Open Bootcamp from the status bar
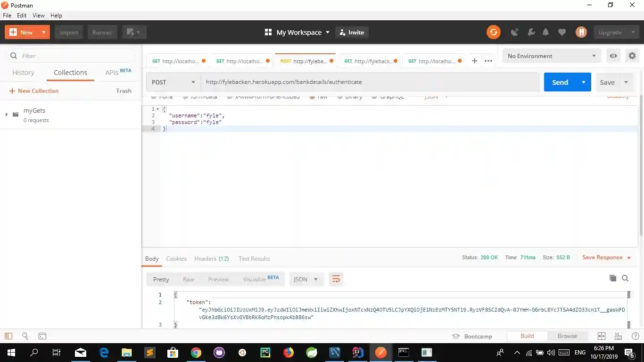The height and width of the screenshot is (362, 644). click(x=472, y=336)
